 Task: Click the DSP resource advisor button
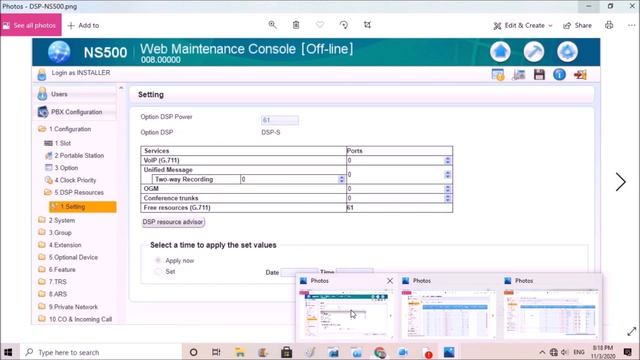[173, 222]
